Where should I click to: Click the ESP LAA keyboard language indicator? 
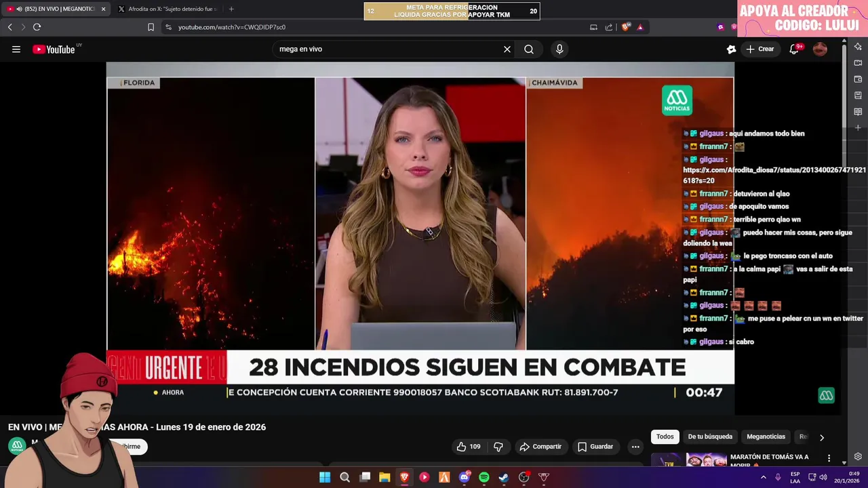[795, 477]
